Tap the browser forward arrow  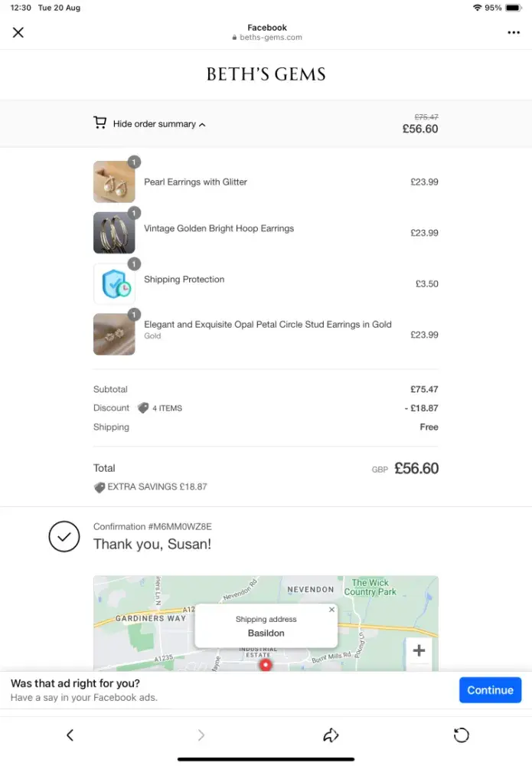click(x=201, y=735)
